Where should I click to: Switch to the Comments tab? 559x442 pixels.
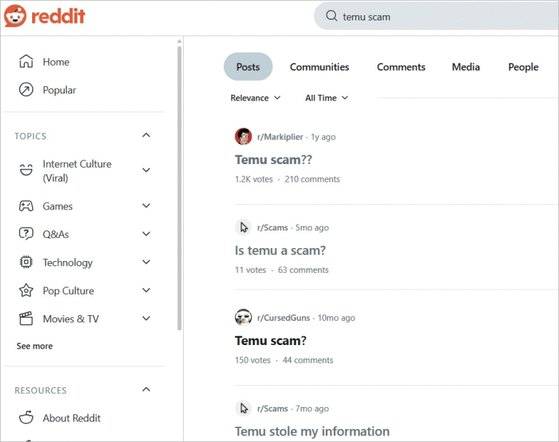coord(401,67)
